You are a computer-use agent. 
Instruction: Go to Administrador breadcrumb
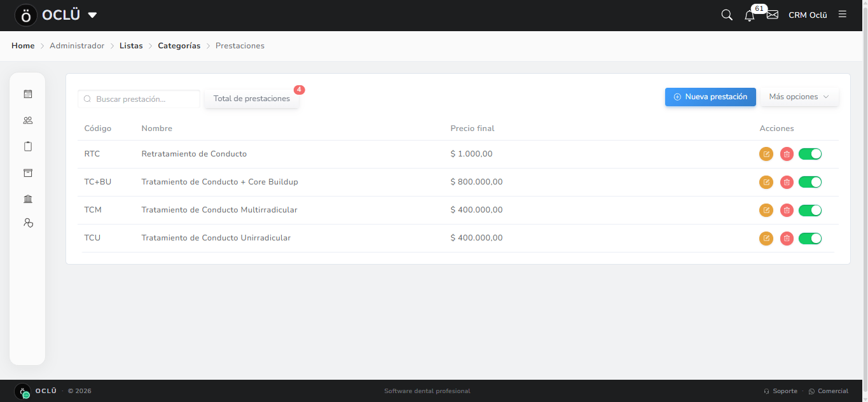pos(77,46)
